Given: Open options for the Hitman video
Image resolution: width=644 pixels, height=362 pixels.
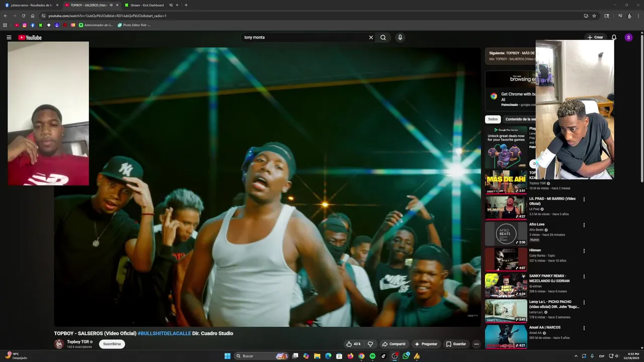Looking at the screenshot, I should pos(584,251).
